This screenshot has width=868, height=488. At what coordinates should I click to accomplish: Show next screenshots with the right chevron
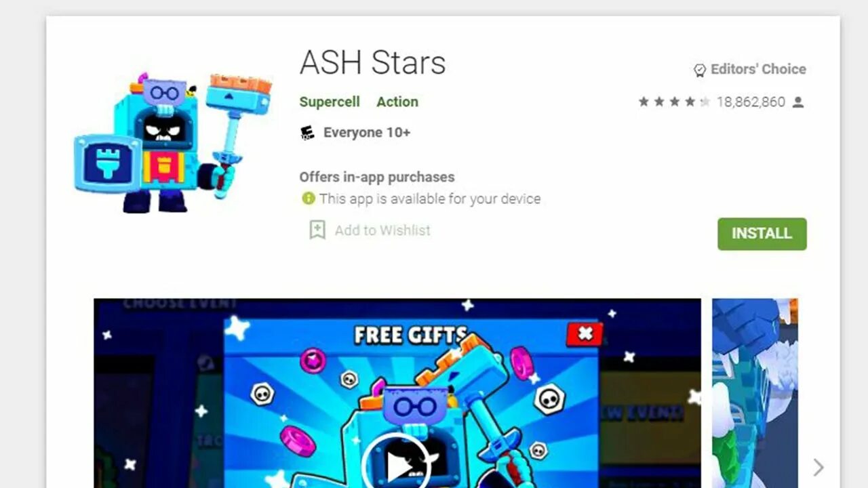click(x=818, y=467)
